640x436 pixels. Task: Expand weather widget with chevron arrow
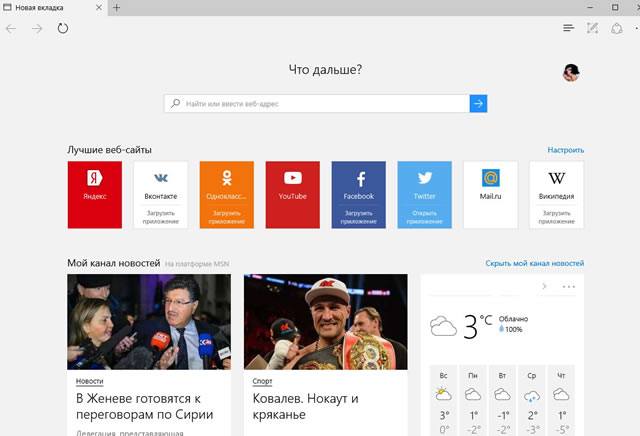(x=544, y=287)
